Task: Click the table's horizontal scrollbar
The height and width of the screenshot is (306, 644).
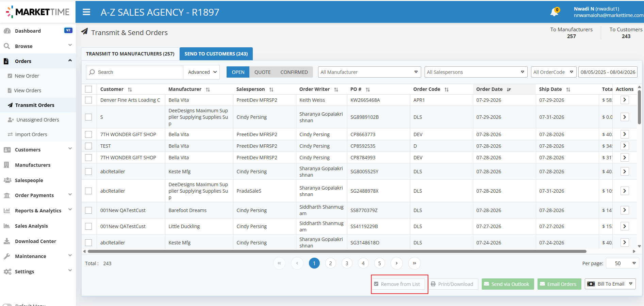Action: click(x=337, y=252)
